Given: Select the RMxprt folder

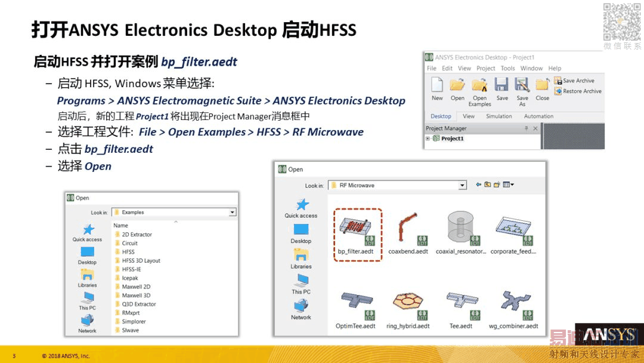Looking at the screenshot, I should [x=128, y=313].
